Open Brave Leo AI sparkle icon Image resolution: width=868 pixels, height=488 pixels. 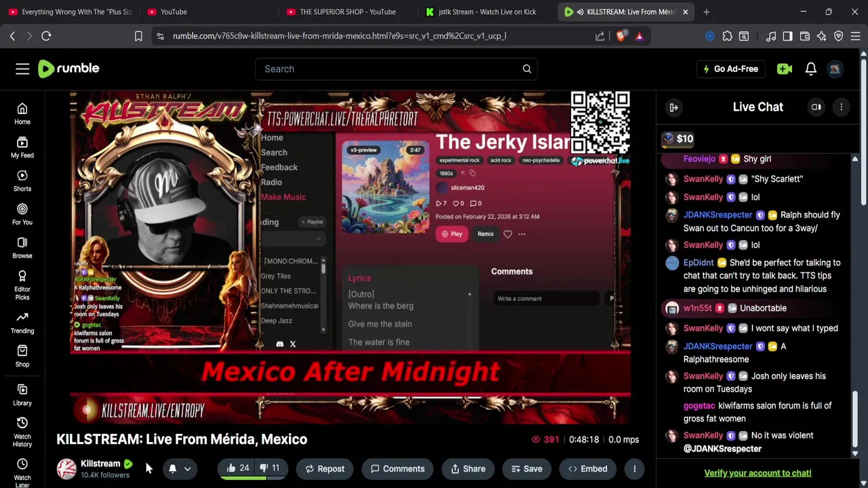click(x=821, y=36)
